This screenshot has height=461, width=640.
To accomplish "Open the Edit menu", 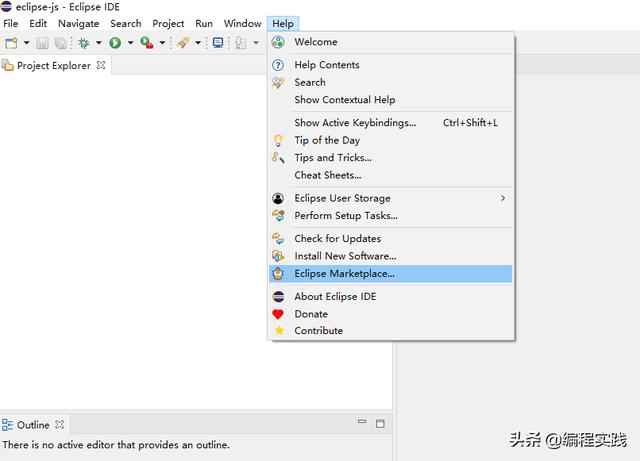I will [x=38, y=24].
